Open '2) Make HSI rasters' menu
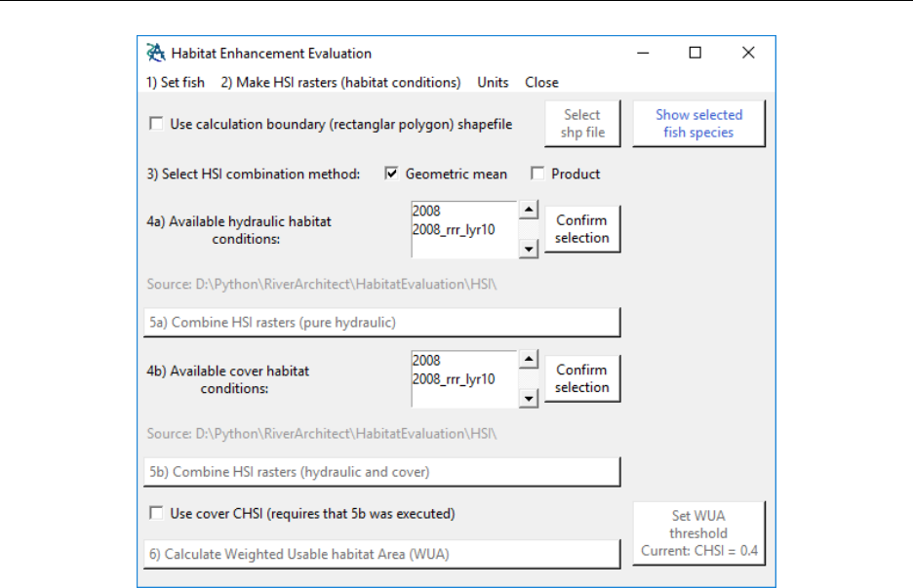 pos(340,83)
